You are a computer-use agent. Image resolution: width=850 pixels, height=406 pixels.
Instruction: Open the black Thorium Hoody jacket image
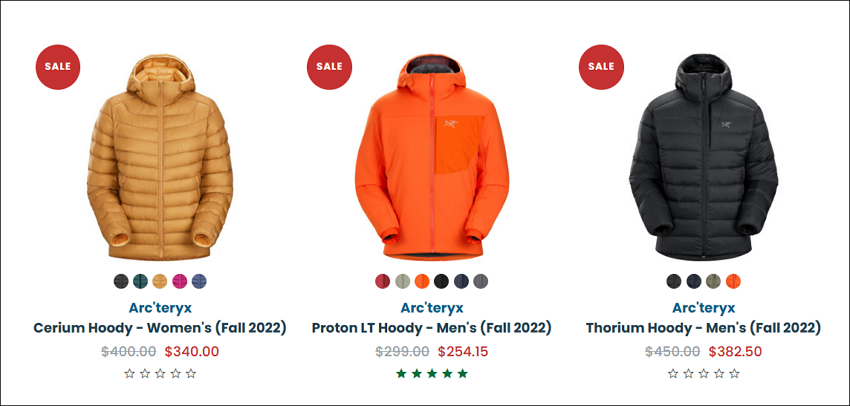(x=704, y=157)
